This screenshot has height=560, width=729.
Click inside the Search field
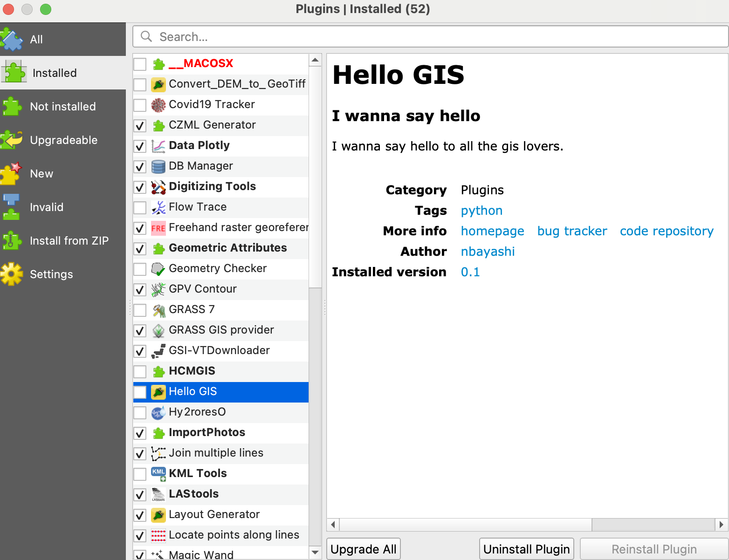coord(326,36)
